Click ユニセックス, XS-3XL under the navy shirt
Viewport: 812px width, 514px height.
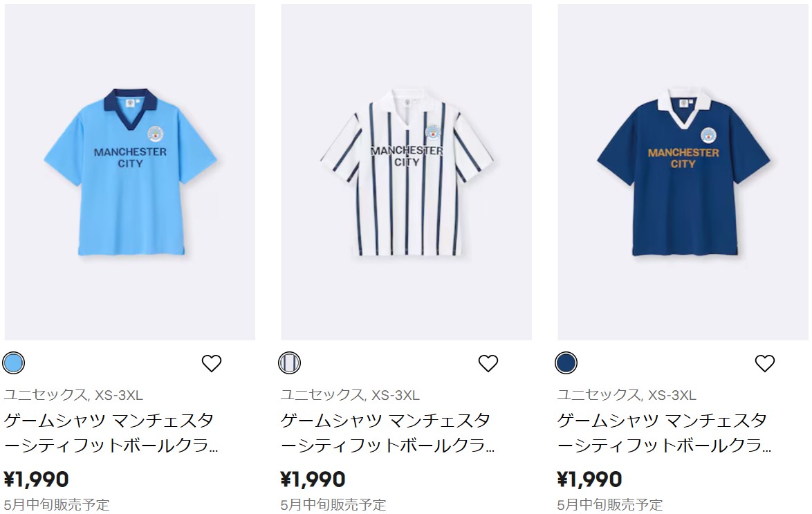point(627,395)
